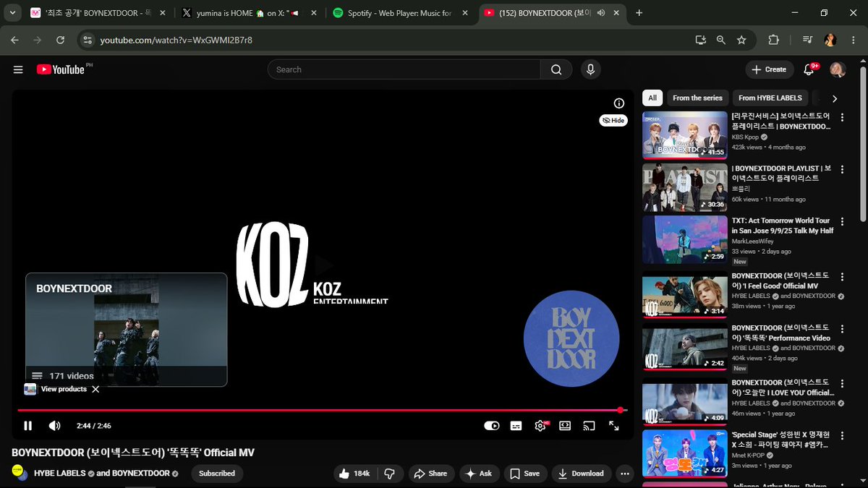Viewport: 868px width, 488px height.
Task: Cast the video to a TV
Action: tap(590, 426)
